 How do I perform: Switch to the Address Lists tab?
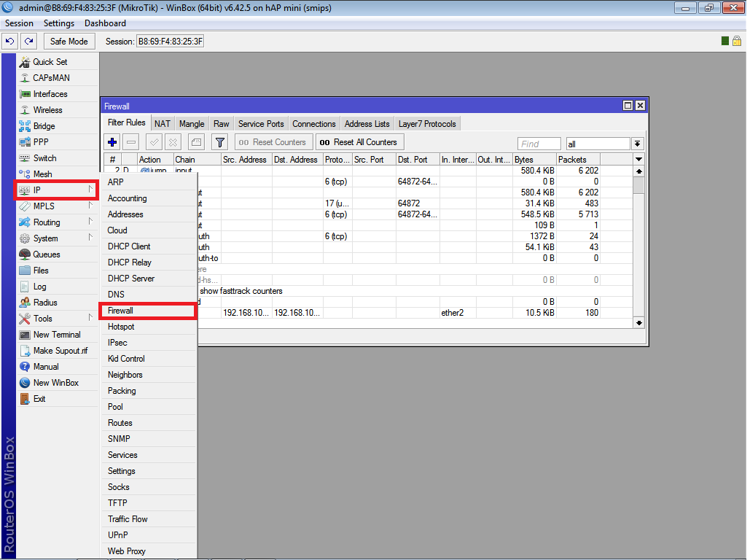(367, 123)
